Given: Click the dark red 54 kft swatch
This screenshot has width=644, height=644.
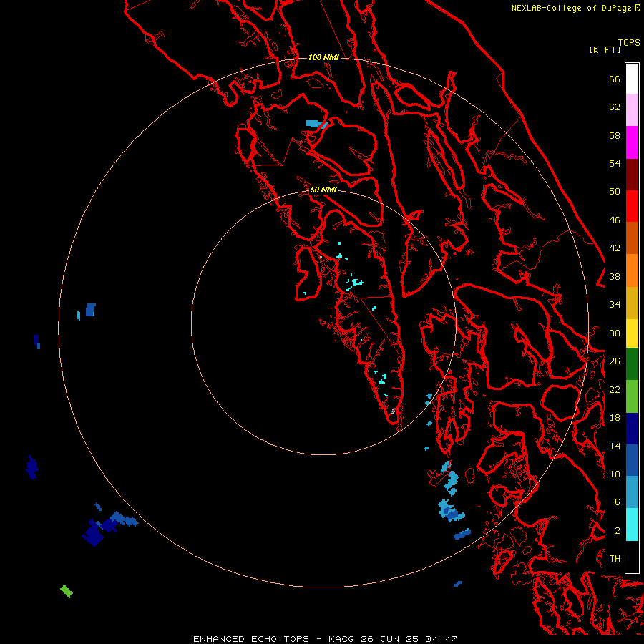Looking at the screenshot, I should coord(632,174).
